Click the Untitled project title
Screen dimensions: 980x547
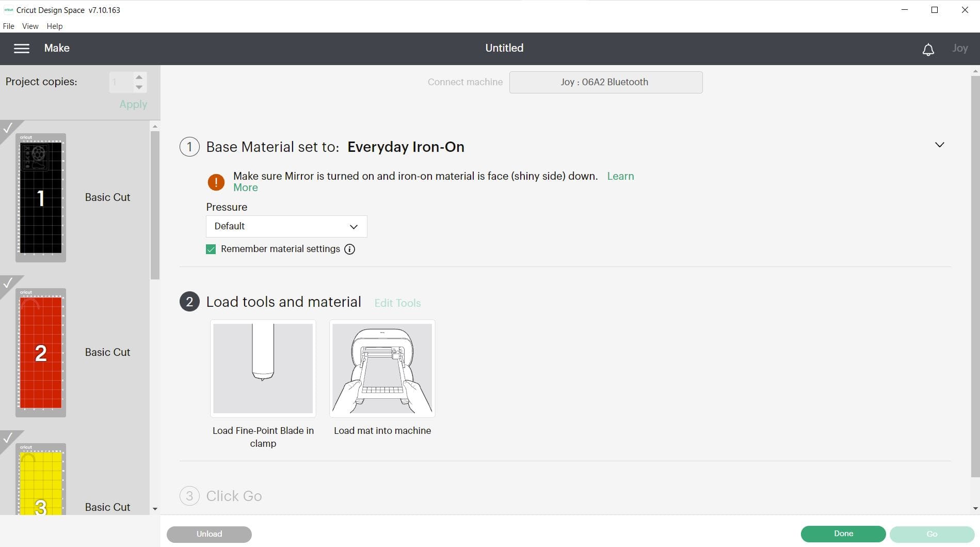504,48
